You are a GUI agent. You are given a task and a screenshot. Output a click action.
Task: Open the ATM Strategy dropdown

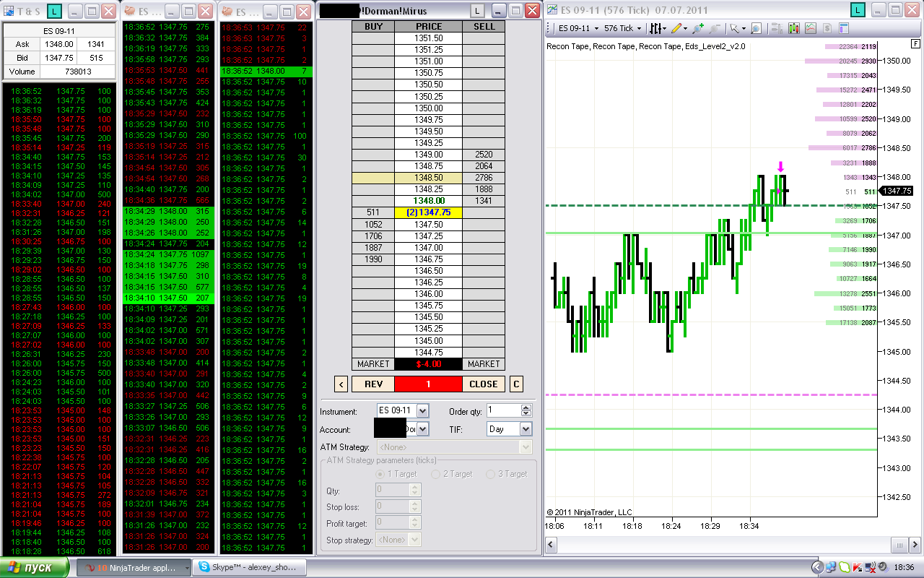point(526,447)
